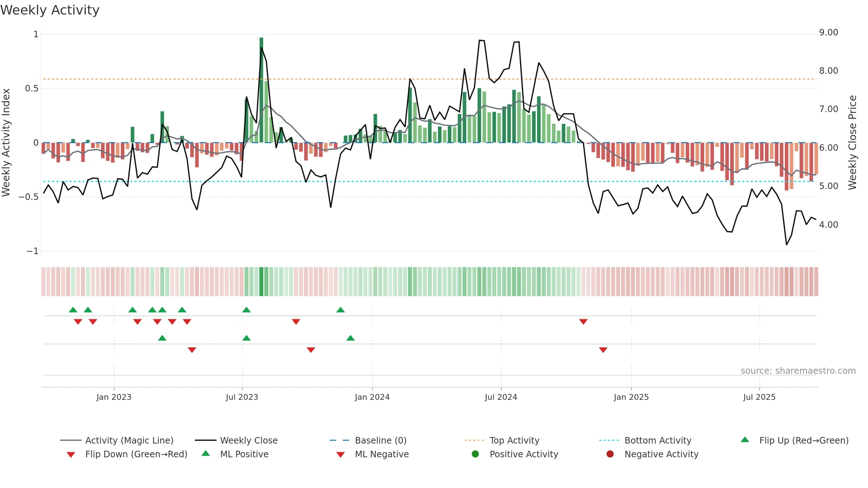
Task: Toggle Flip Down (Green→Red) legend entry
Action: click(x=127, y=454)
